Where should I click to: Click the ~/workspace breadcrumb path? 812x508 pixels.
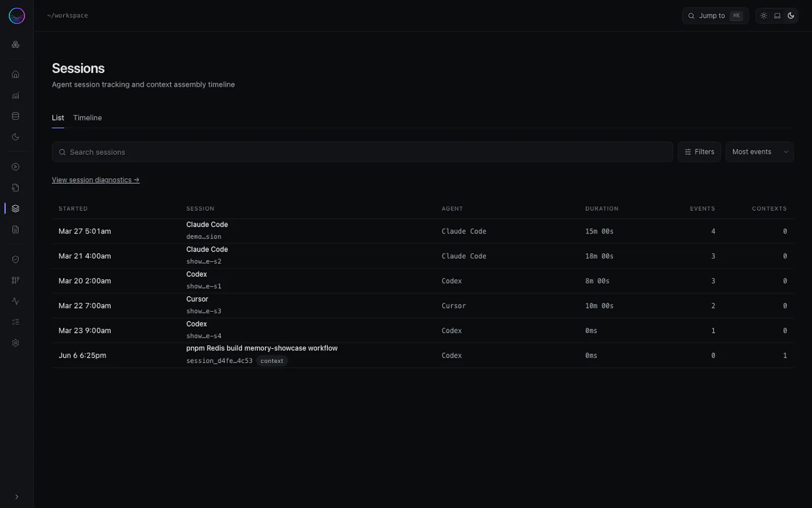[x=67, y=16]
